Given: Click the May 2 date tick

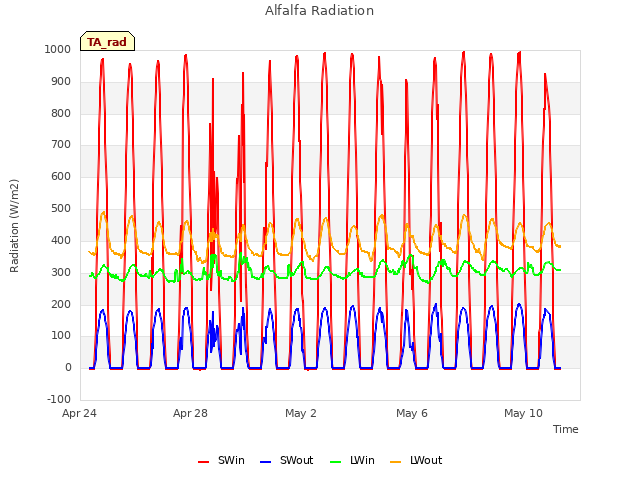Looking at the screenshot, I should tap(301, 413).
